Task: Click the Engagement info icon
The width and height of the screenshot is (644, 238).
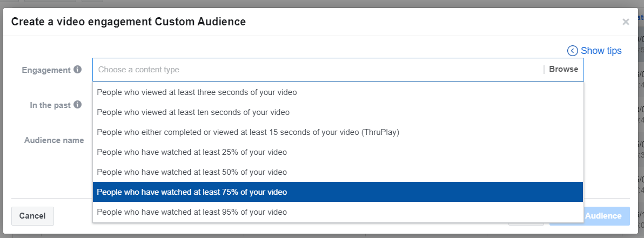Action: click(x=77, y=70)
